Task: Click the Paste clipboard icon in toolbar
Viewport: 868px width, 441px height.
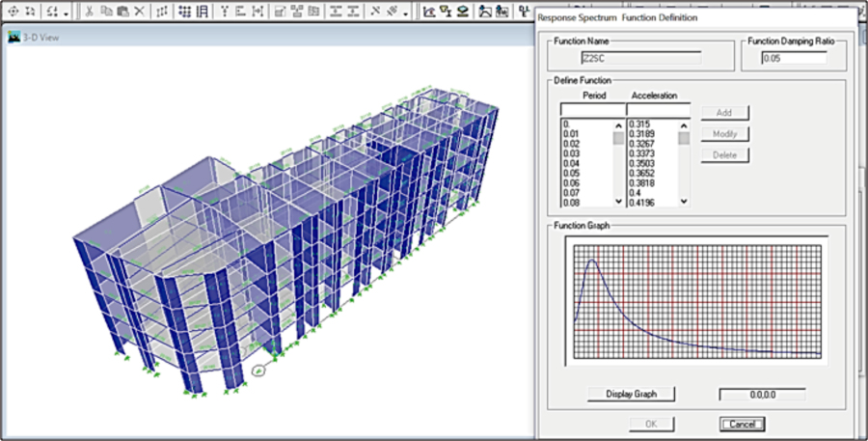Action: tap(122, 11)
